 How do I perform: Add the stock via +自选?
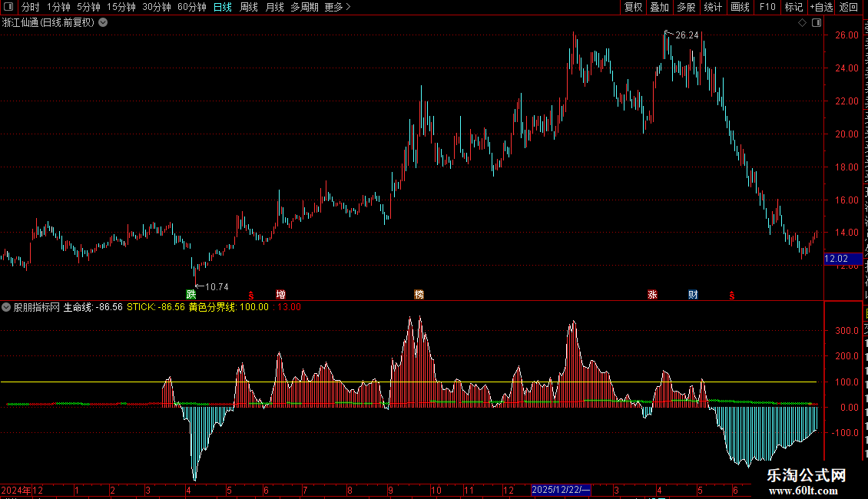(x=821, y=7)
